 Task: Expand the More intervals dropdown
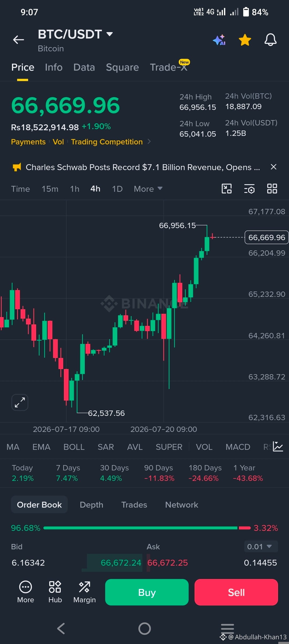[x=148, y=189]
